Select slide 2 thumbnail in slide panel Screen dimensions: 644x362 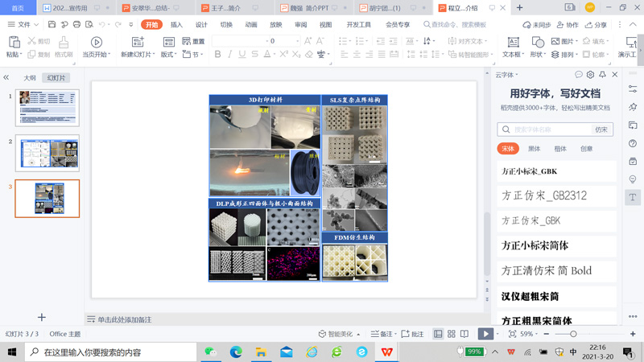point(47,153)
